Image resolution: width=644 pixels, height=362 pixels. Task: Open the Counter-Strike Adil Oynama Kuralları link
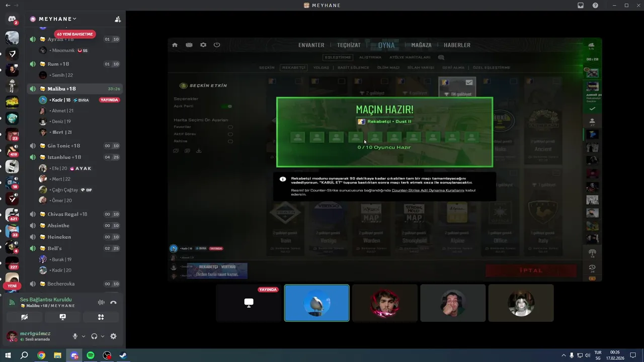(x=428, y=191)
